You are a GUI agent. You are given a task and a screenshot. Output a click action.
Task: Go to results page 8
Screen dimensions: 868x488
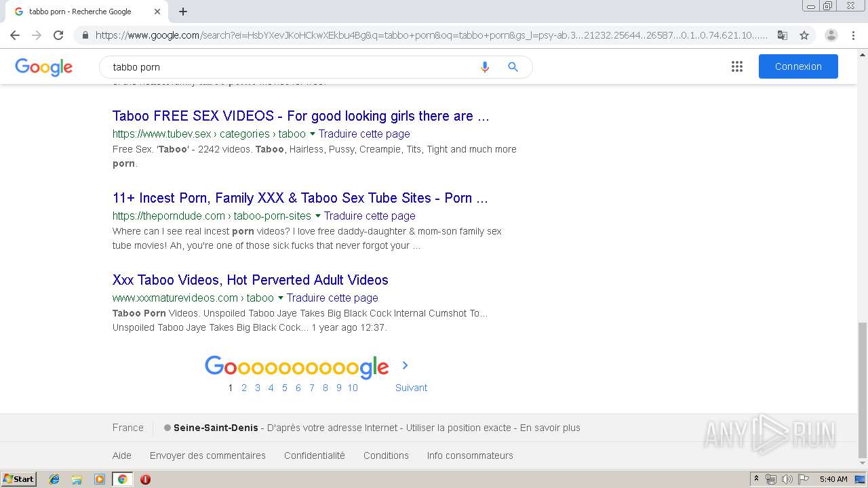pyautogui.click(x=325, y=388)
